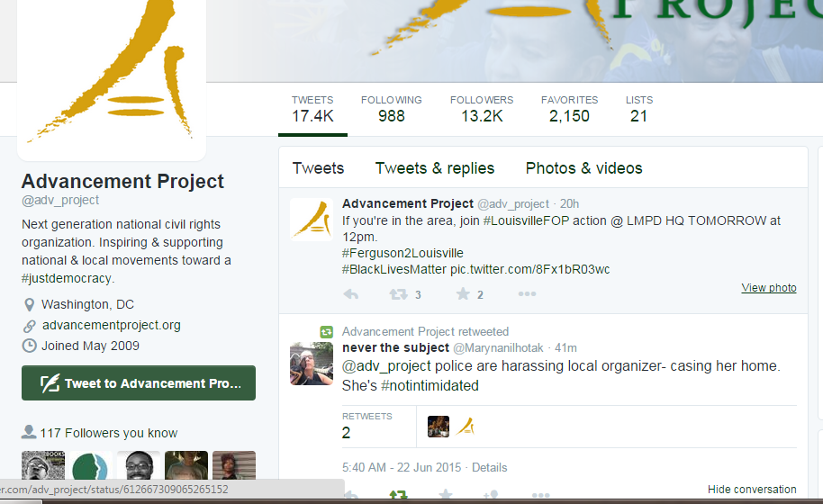
Task: Click 5:40 AM - 22 Jun 2015 timestamp
Action: 402,467
